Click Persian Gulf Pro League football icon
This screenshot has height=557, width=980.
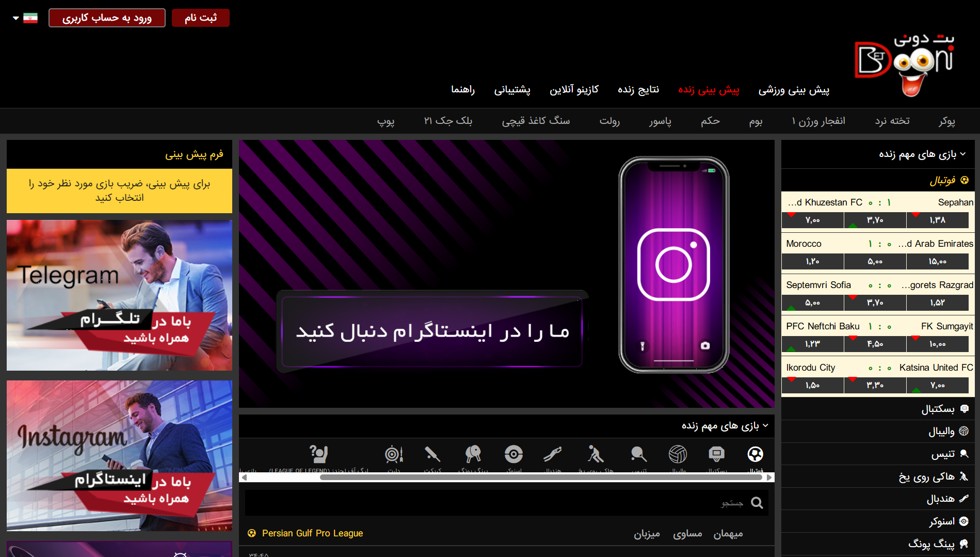(252, 533)
